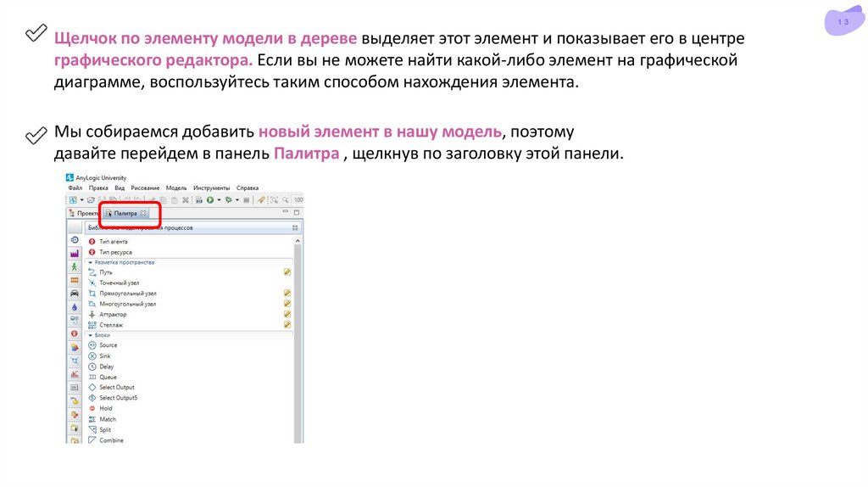Click the pencil icon beside Стеллаж

click(x=287, y=325)
